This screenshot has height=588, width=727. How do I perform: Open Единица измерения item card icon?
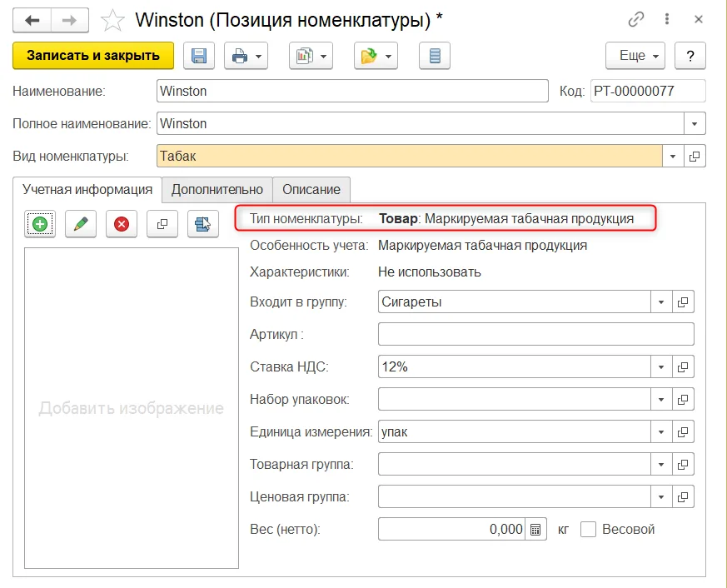pos(683,431)
